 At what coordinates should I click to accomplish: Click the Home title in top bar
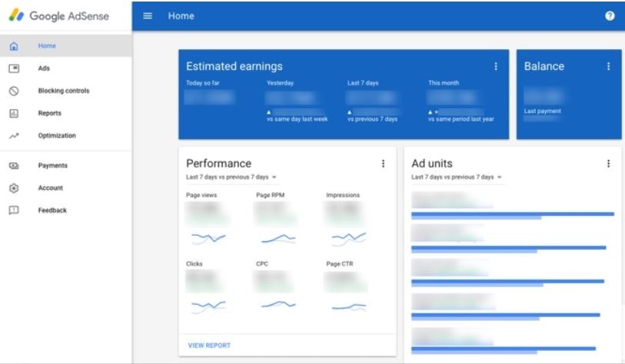click(x=181, y=16)
